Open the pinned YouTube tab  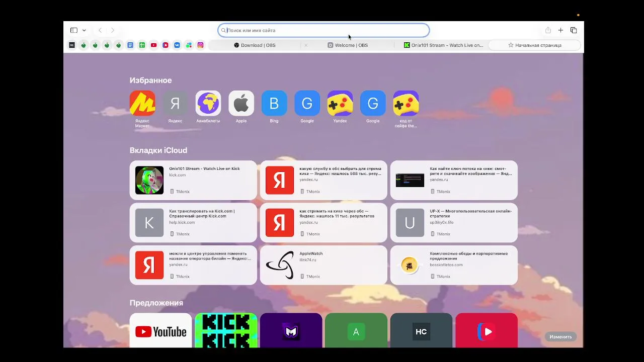pos(153,45)
